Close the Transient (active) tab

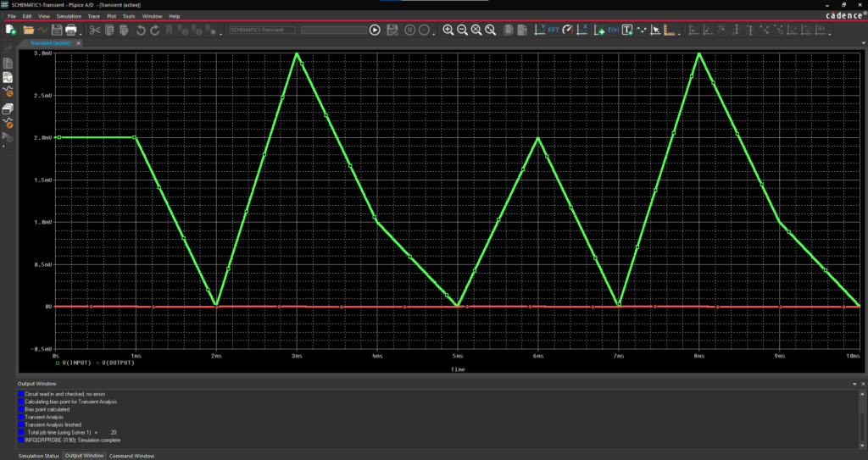click(x=79, y=42)
